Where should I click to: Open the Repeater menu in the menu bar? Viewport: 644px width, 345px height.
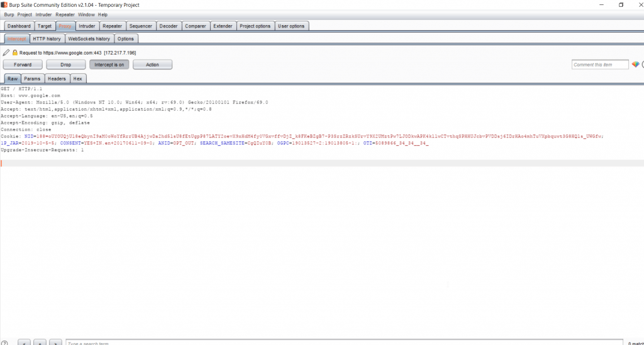(x=65, y=15)
